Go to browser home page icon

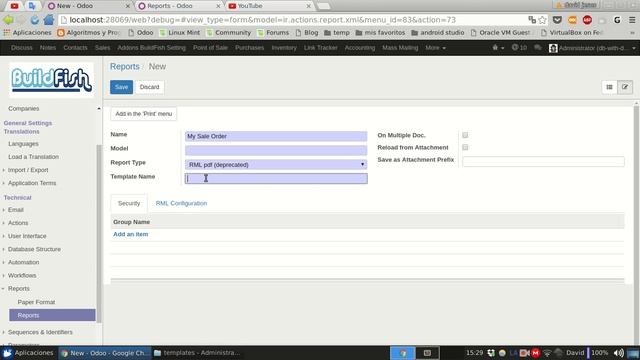(x=49, y=20)
